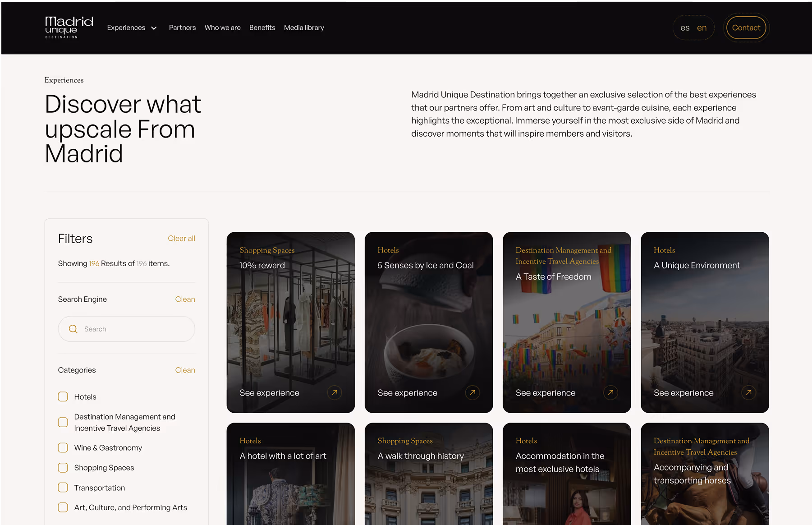Click See experience on A Unique Environment
This screenshot has height=525, width=812.
683,393
